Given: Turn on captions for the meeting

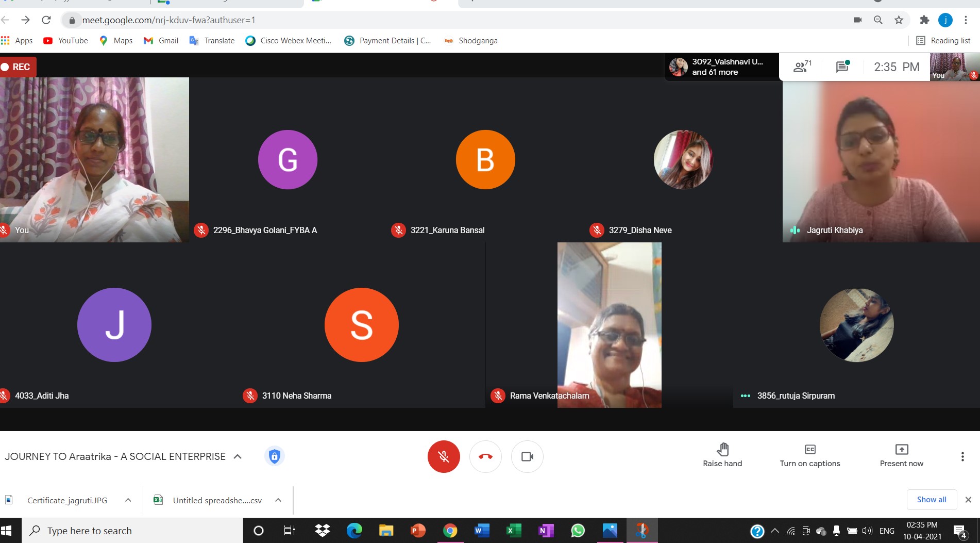Looking at the screenshot, I should 809,454.
